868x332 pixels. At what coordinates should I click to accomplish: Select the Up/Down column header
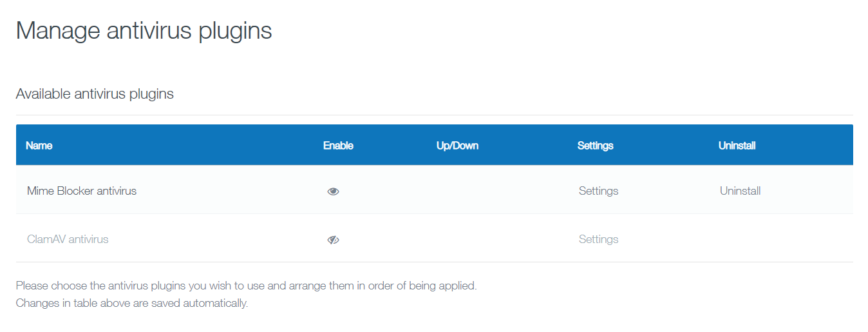click(x=457, y=146)
